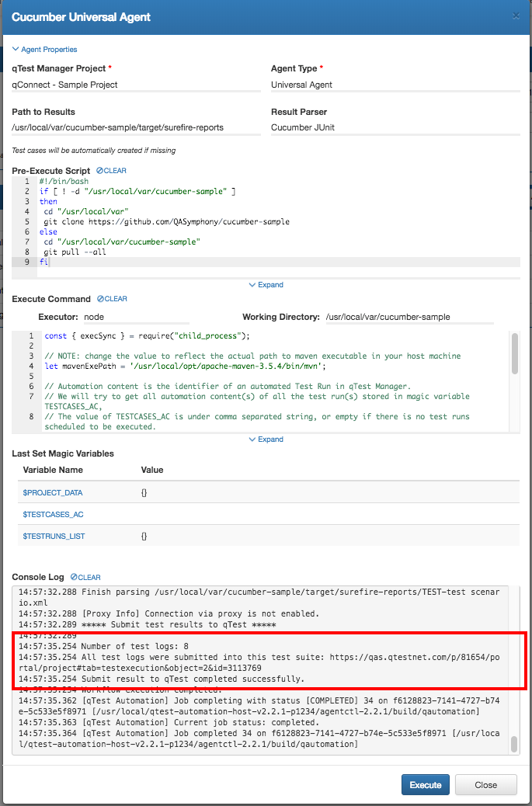Click the clear icon beside Console Log

click(74, 577)
